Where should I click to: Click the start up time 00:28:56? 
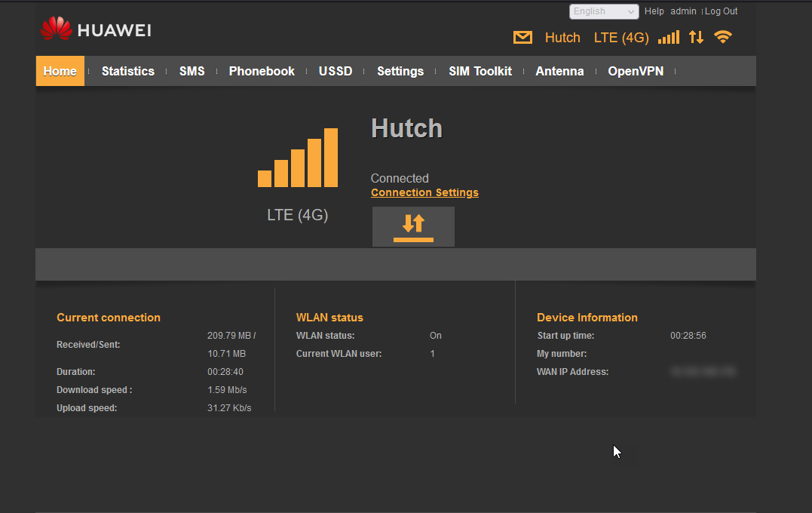pyautogui.click(x=688, y=335)
